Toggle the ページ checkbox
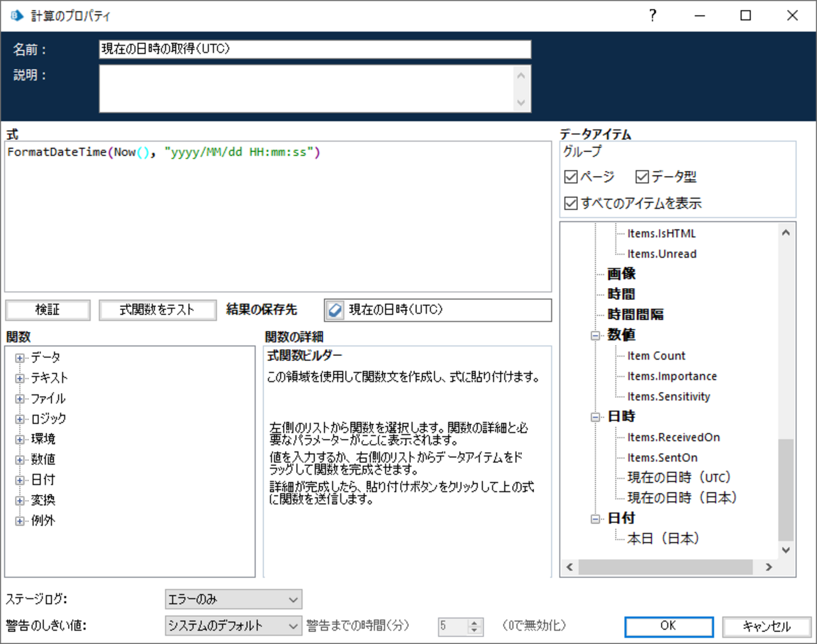Screen dimensions: 817x644 pyautogui.click(x=571, y=177)
